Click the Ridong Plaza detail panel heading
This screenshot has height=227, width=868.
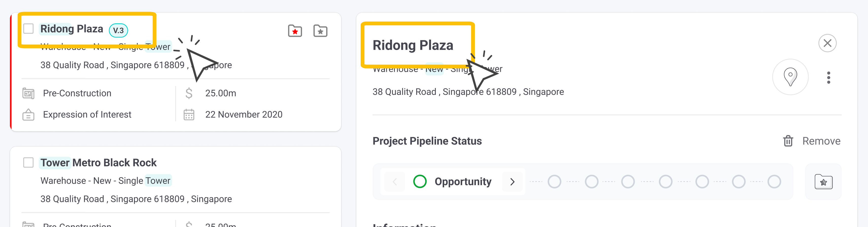(x=413, y=45)
